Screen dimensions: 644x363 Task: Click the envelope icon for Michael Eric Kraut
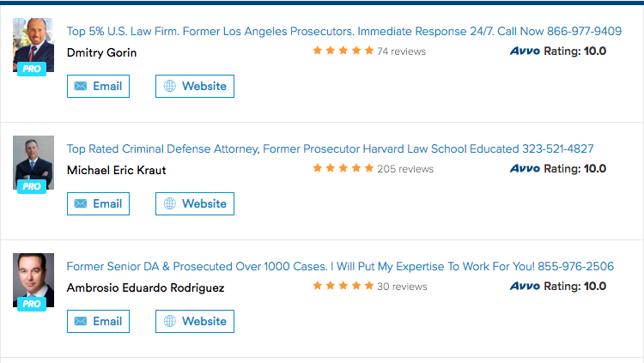pos(81,203)
